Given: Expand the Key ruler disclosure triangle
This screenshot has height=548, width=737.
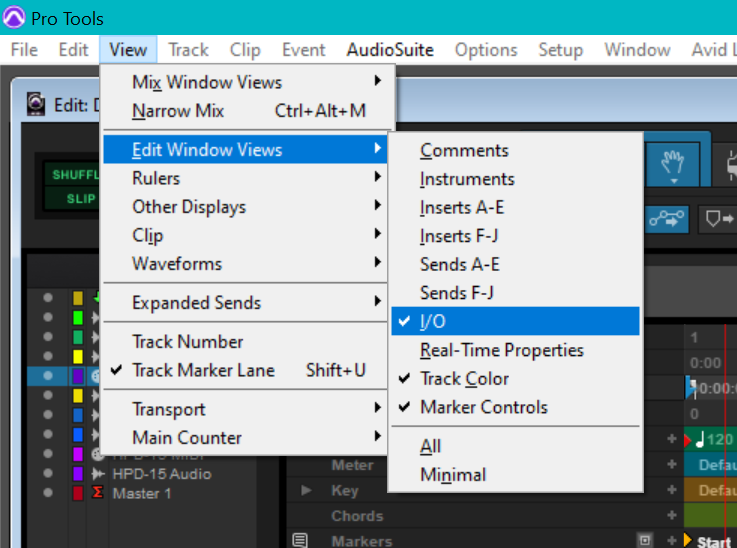Looking at the screenshot, I should tap(306, 491).
